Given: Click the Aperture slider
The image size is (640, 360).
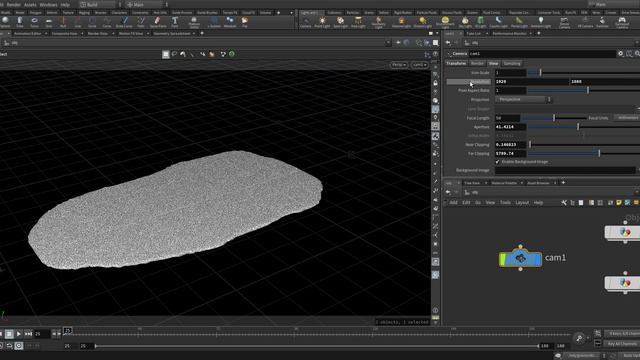Looking at the screenshot, I should (583, 127).
